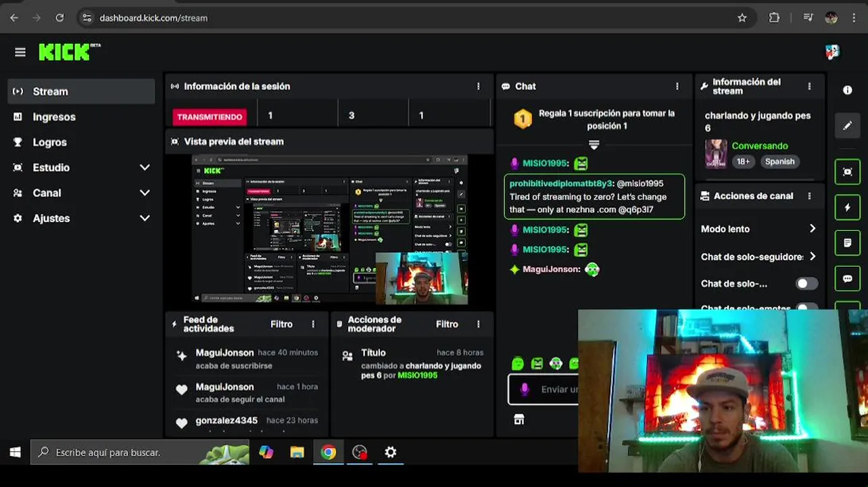
Task: Open options menu of Información de la sesión
Action: click(x=479, y=87)
